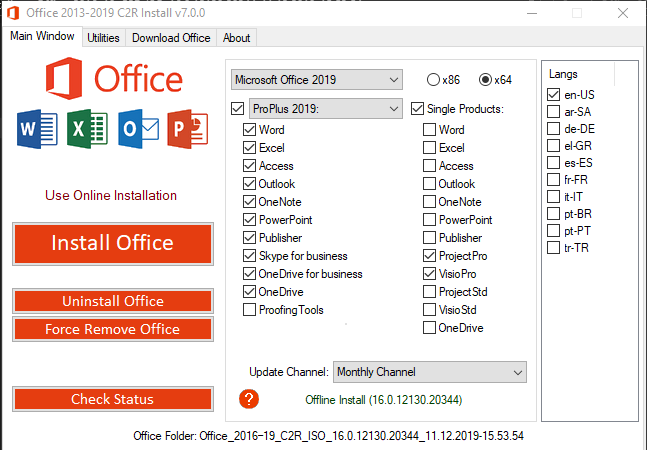Uncheck the en-US language
This screenshot has height=450, width=647.
coord(553,95)
